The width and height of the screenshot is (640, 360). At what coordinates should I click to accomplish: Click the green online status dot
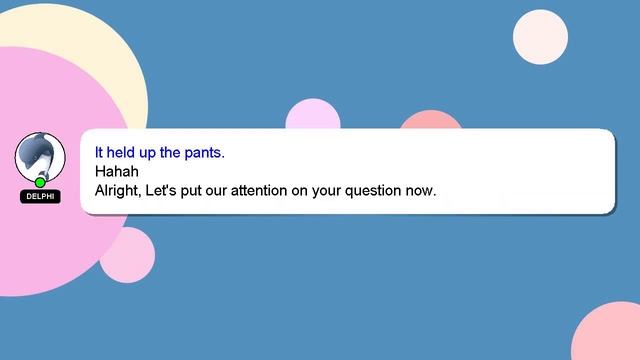(40, 182)
